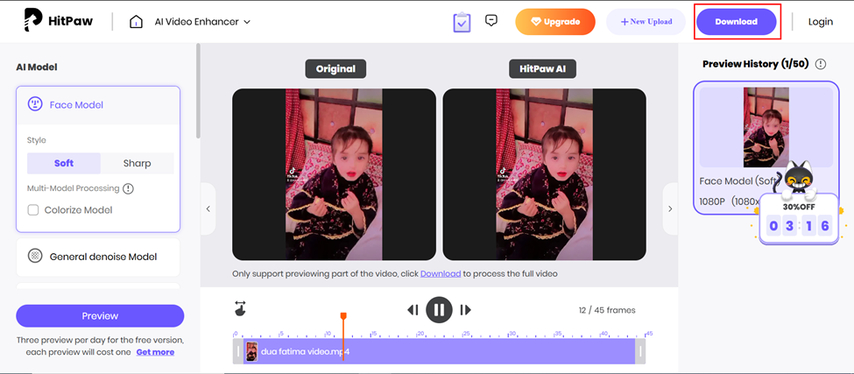Screen dimensions: 854x374
Task: Step to next frame
Action: [x=465, y=310]
